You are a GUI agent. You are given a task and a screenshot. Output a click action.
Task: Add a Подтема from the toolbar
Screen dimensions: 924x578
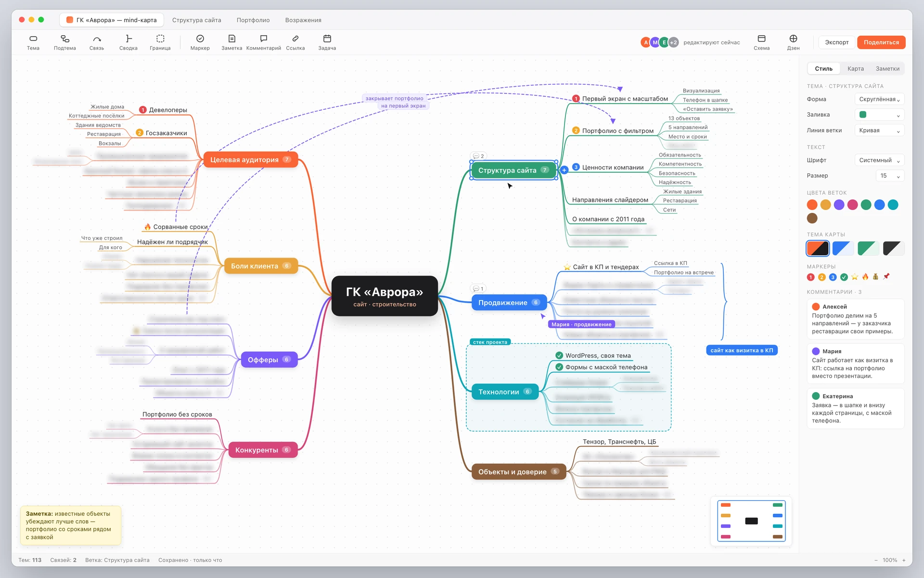[65, 42]
